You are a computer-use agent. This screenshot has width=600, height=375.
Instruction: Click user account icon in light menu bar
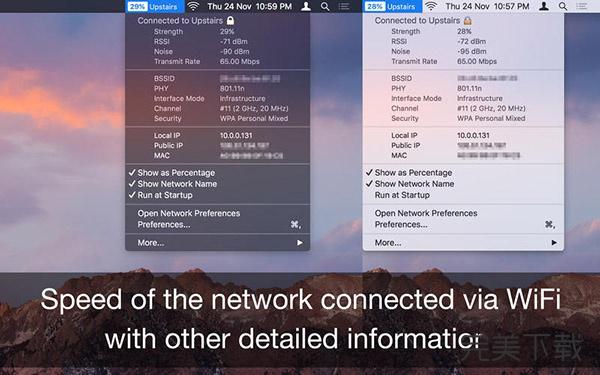[544, 6]
